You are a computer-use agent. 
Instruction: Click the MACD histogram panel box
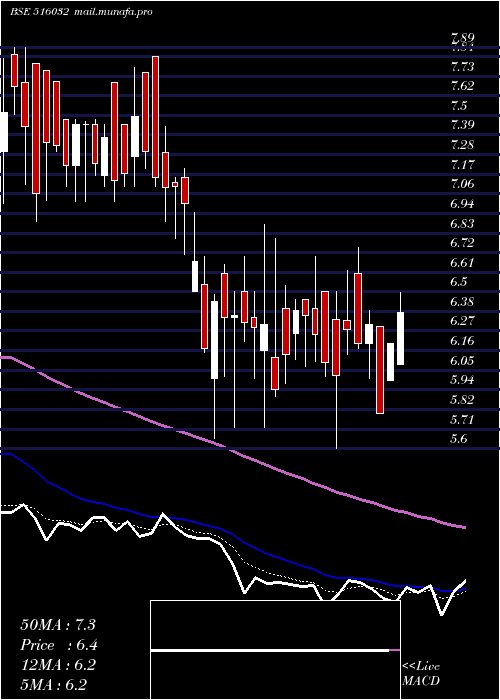[275, 650]
